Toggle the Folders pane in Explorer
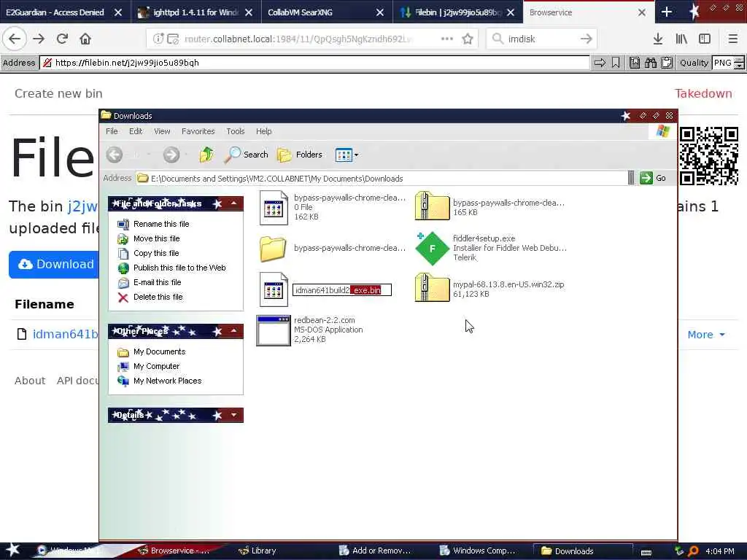747x560 pixels. 300,155
